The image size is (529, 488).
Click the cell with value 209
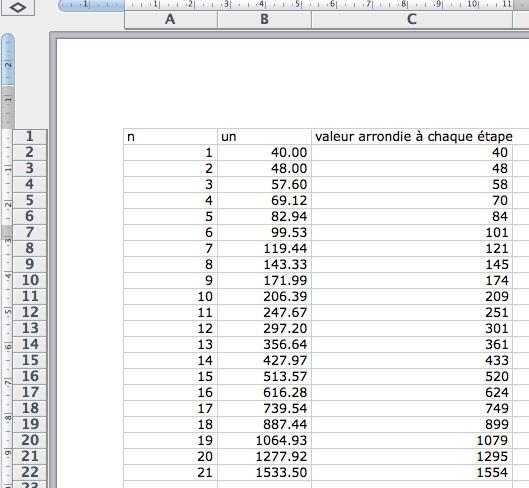(412, 297)
